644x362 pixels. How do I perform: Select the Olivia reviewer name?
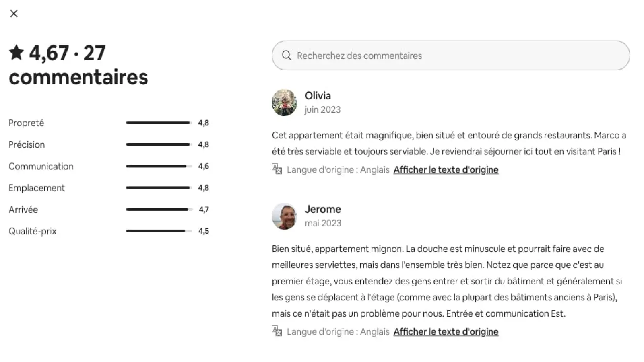pos(318,96)
